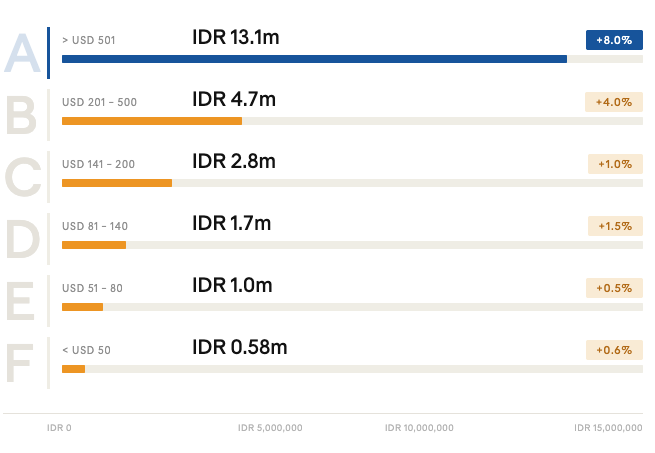This screenshot has height=453, width=655.
Task: Select the +1.0% badge in row C
Action: coord(614,164)
